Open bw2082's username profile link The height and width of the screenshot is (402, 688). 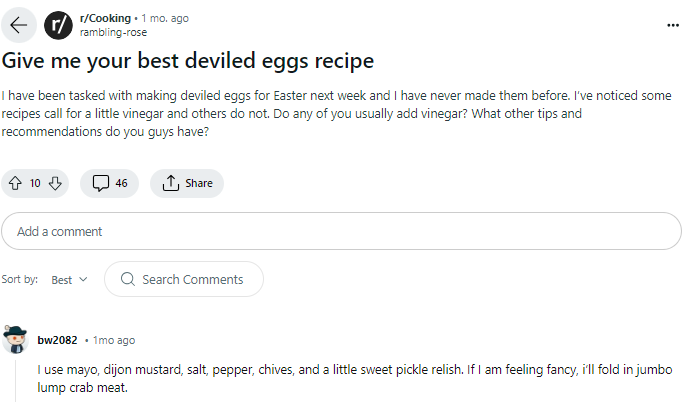coord(57,340)
